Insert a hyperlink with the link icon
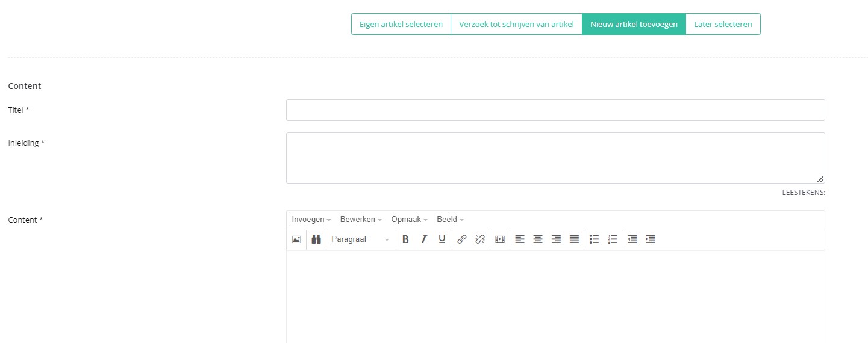868x343 pixels. 462,239
